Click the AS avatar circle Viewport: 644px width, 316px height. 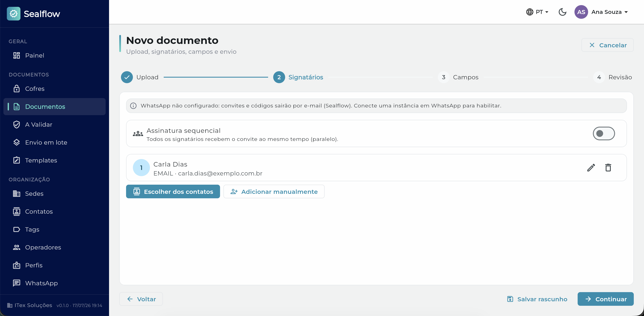click(x=581, y=12)
